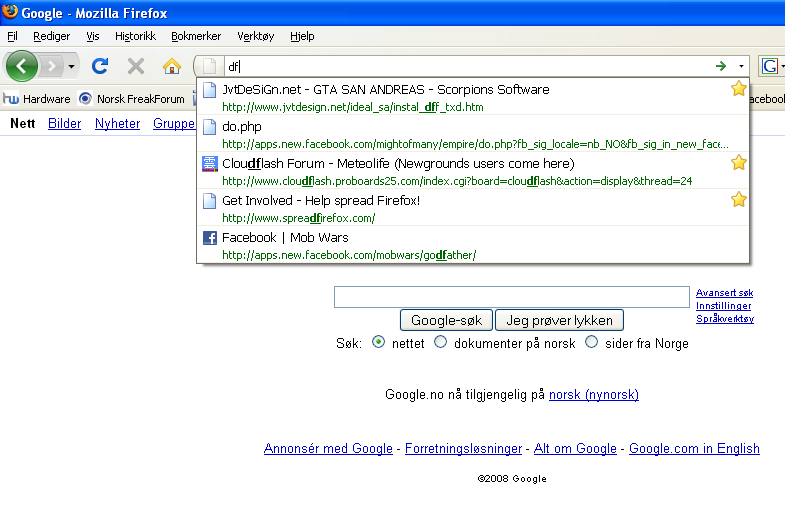
Task: Click the mobwars/godfather URL text
Action: click(349, 255)
